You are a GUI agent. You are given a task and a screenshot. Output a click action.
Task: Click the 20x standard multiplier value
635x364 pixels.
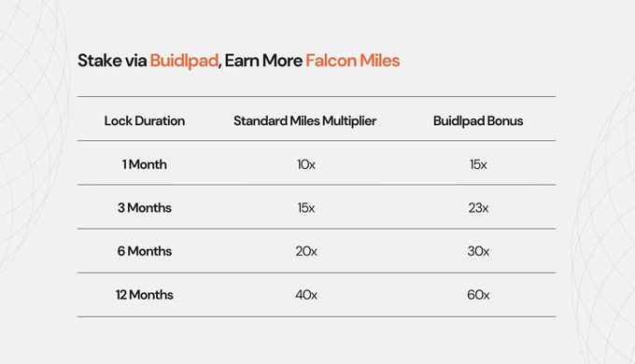pos(306,251)
